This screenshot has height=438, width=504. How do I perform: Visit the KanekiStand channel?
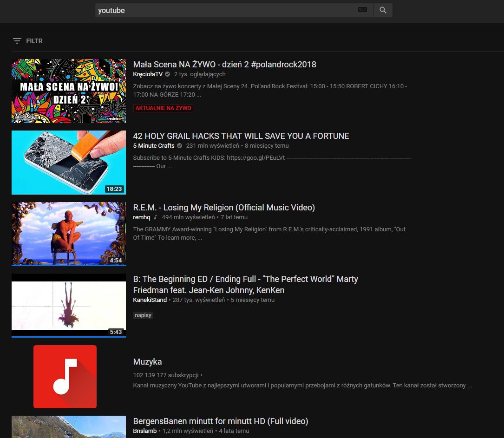pos(150,300)
